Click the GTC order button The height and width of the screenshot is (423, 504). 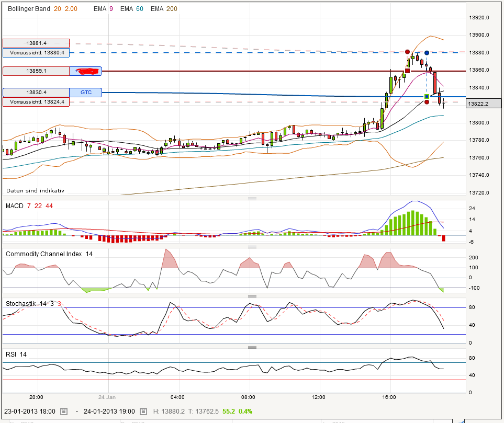click(x=85, y=93)
